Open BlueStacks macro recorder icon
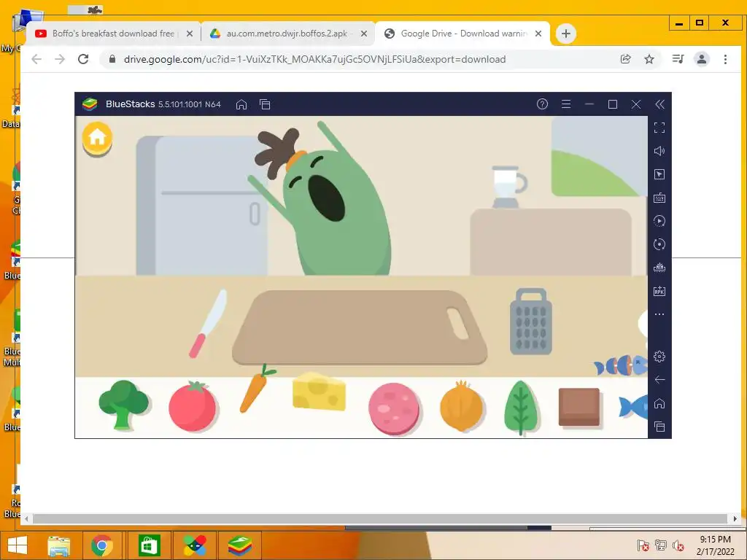747x560 pixels. [659, 221]
